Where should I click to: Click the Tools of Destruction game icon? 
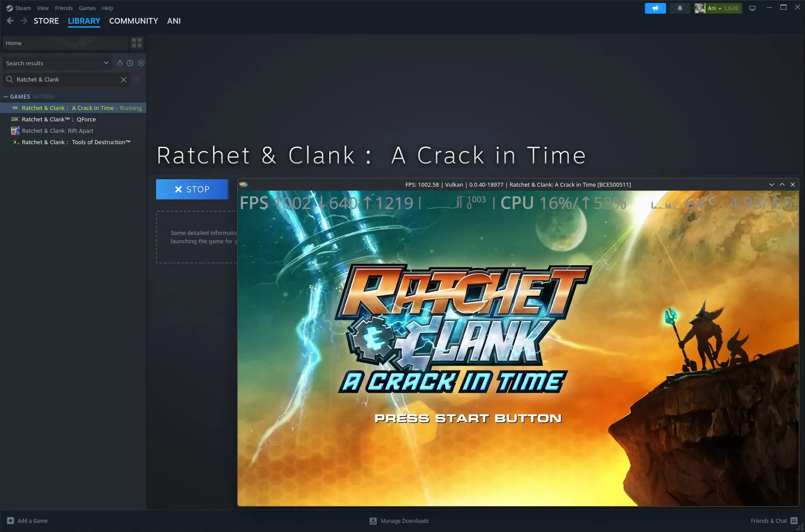click(15, 142)
